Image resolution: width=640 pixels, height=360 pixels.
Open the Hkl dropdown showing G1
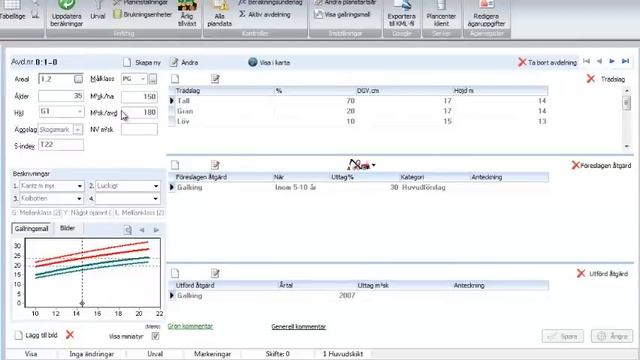(79, 111)
